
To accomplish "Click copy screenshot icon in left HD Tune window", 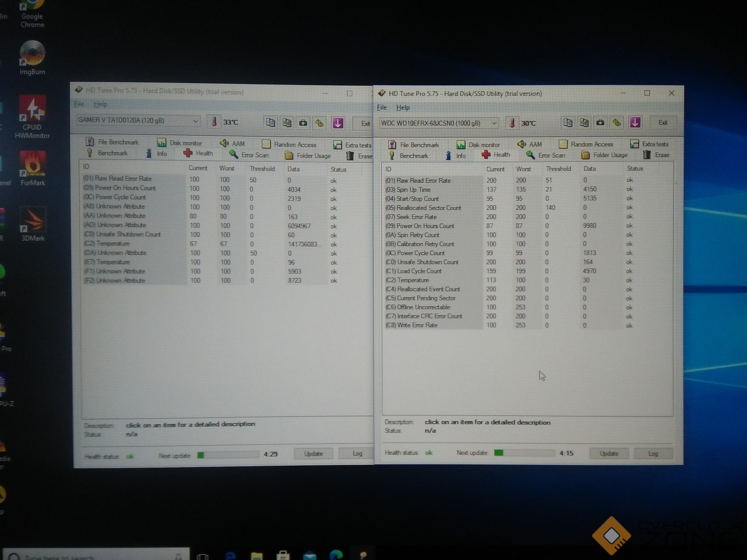I will coord(287,123).
